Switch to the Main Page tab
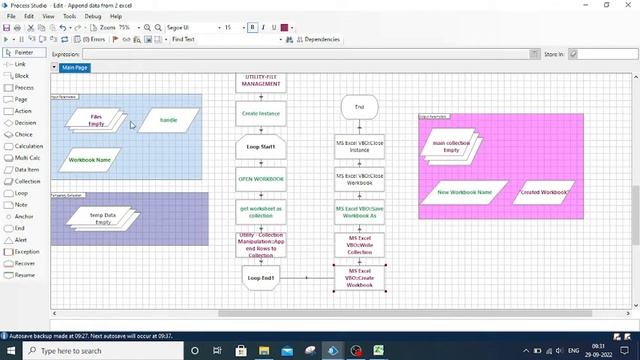640x360 pixels. coord(75,67)
